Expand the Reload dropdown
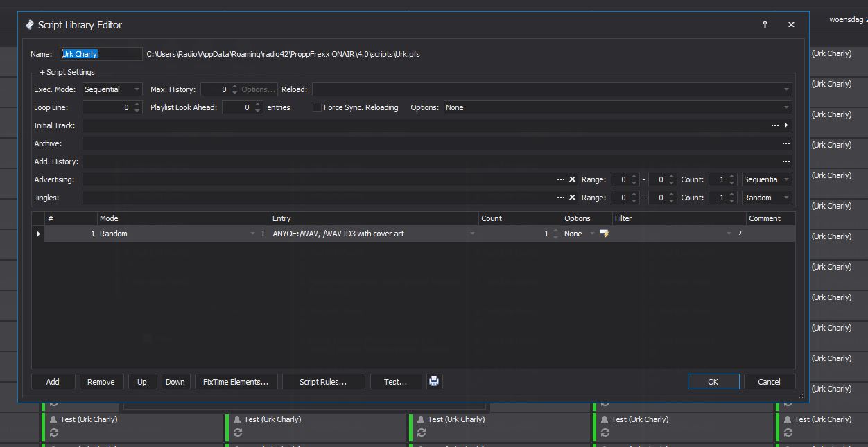This screenshot has width=868, height=447. point(786,89)
